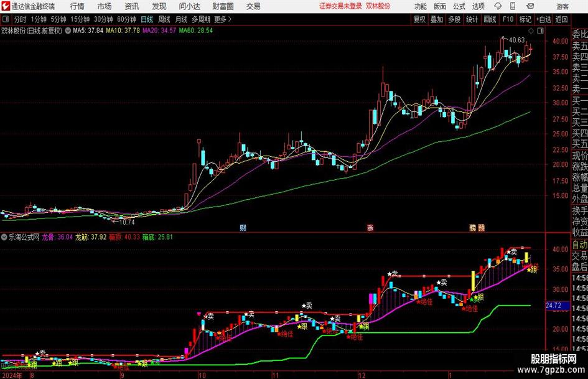Expand the 乐淘公式网 sub-indicator dropdown
Viewport: 588px width, 379px height.
(x=4, y=237)
